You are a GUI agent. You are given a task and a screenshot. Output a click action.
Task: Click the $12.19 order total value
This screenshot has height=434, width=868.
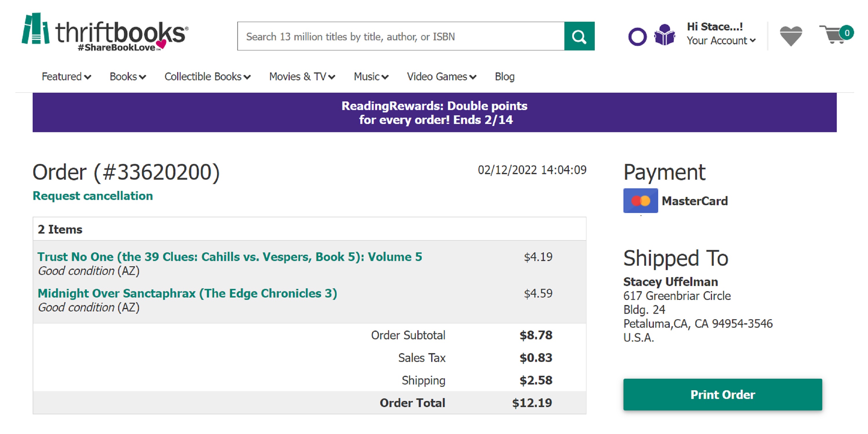532,403
